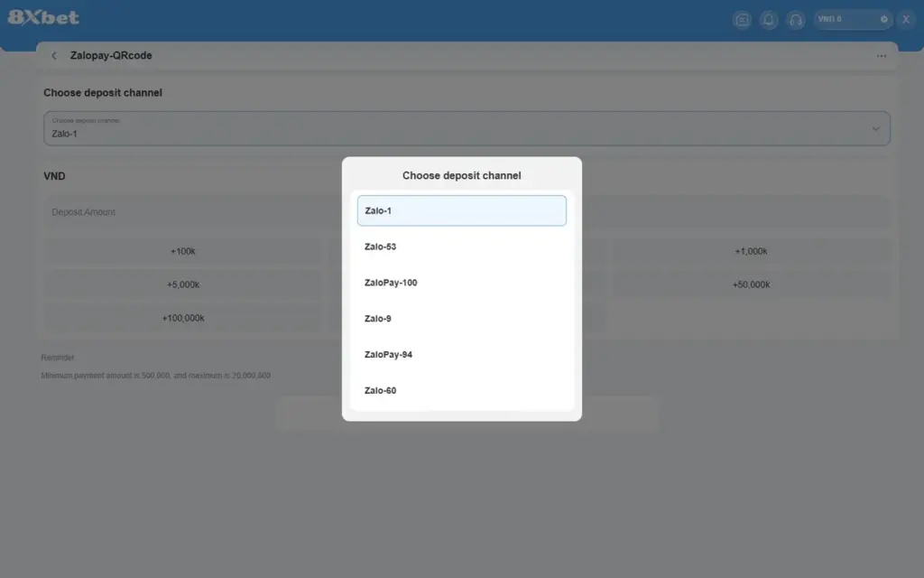The width and height of the screenshot is (924, 578).
Task: Click the 8Xbet logo
Action: pyautogui.click(x=43, y=17)
